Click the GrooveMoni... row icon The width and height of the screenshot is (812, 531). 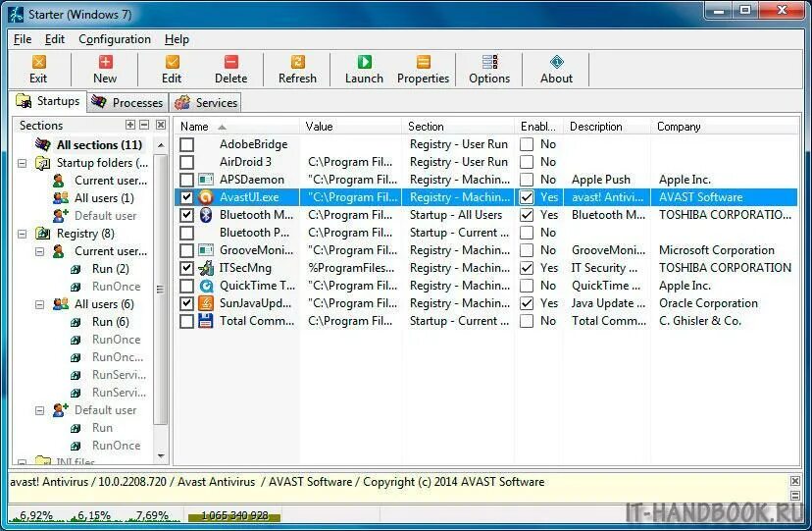pos(206,250)
